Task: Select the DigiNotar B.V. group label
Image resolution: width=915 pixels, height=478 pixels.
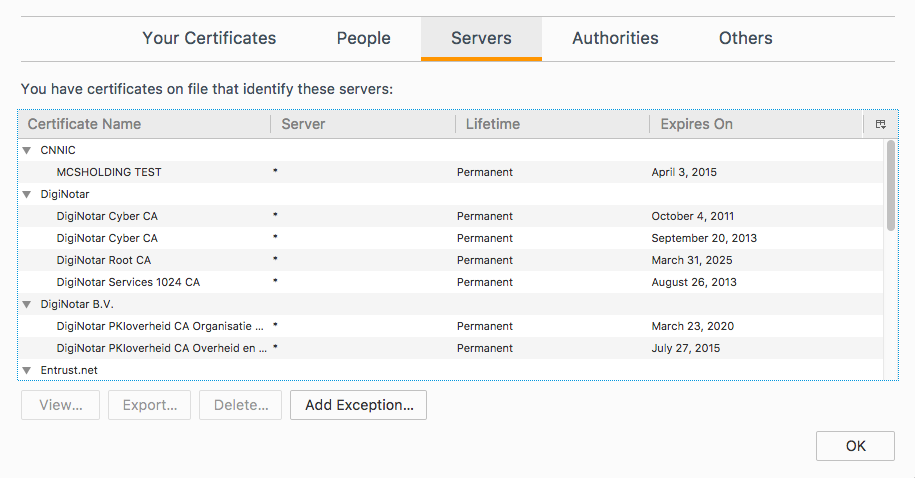Action: [77, 304]
